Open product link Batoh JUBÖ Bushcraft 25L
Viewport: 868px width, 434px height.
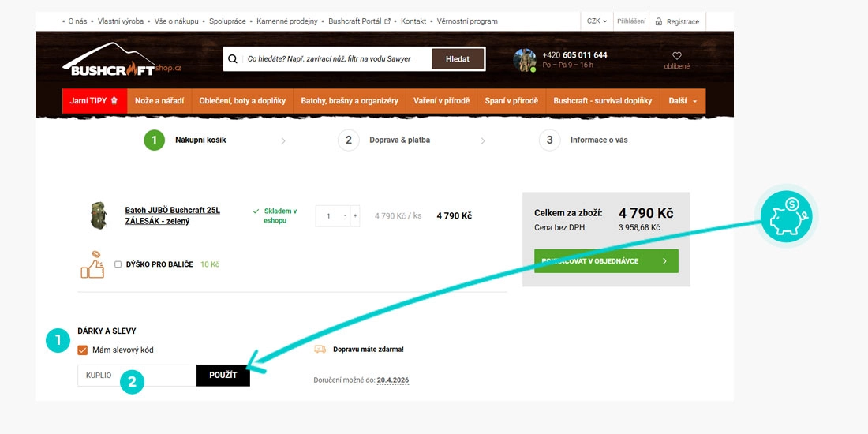173,215
